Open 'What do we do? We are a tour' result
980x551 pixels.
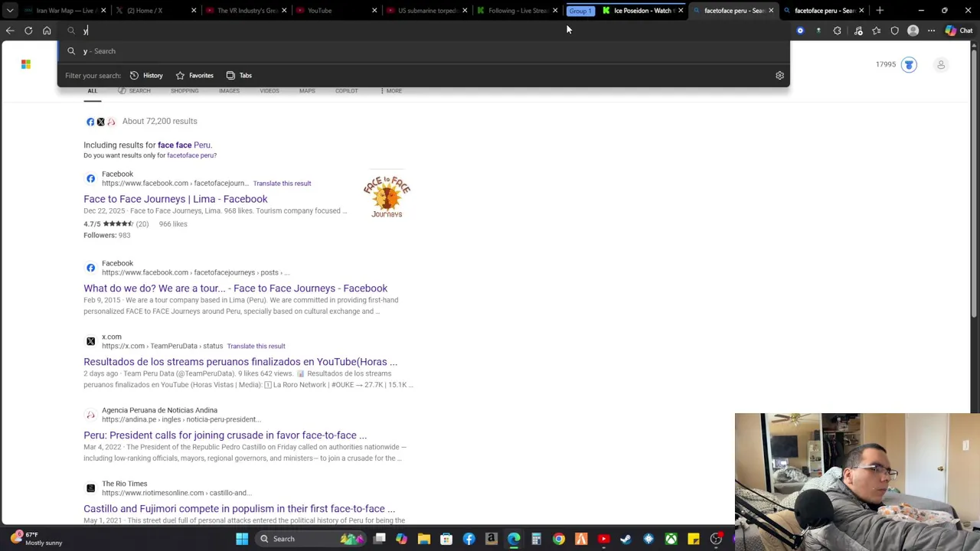click(x=235, y=289)
